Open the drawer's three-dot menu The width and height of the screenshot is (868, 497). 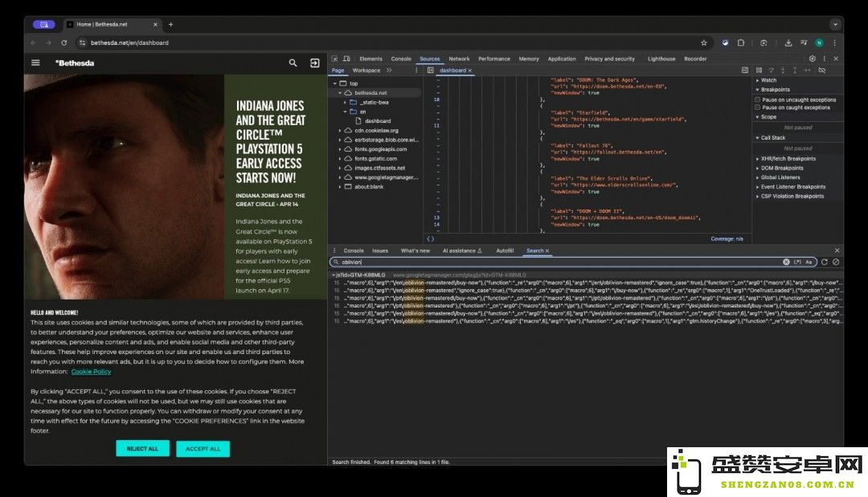pyautogui.click(x=334, y=251)
